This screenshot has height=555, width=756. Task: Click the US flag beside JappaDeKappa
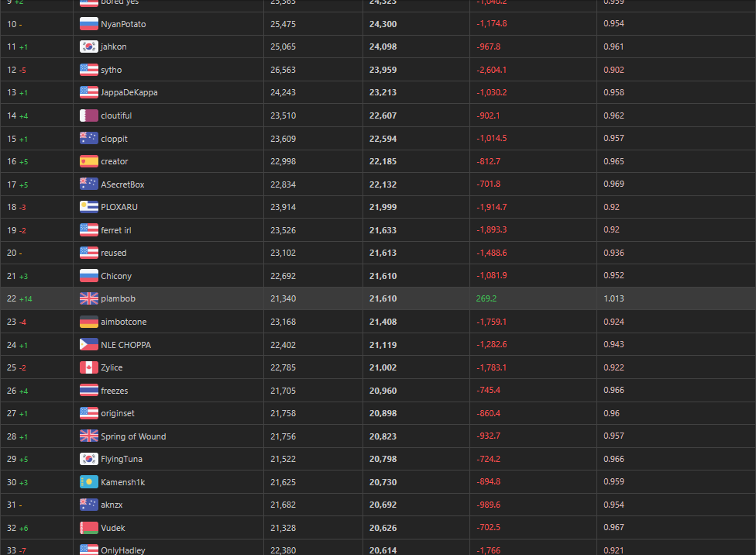[x=89, y=92]
